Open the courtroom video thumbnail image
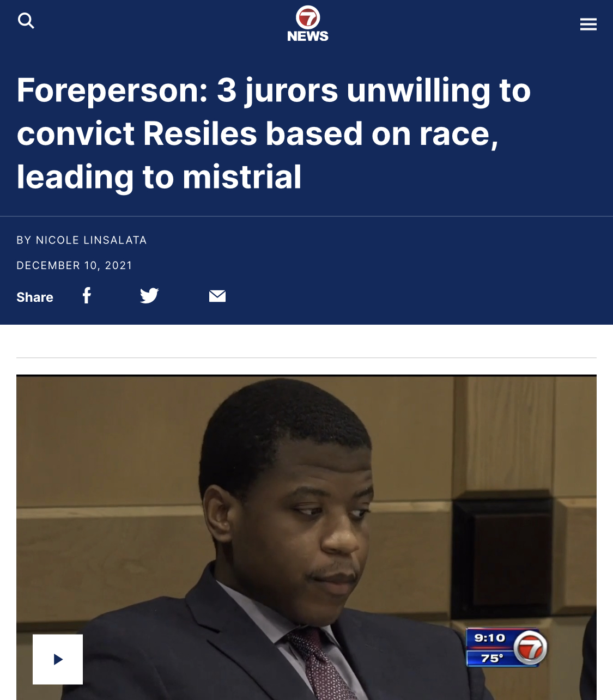The image size is (613, 700). [306, 537]
